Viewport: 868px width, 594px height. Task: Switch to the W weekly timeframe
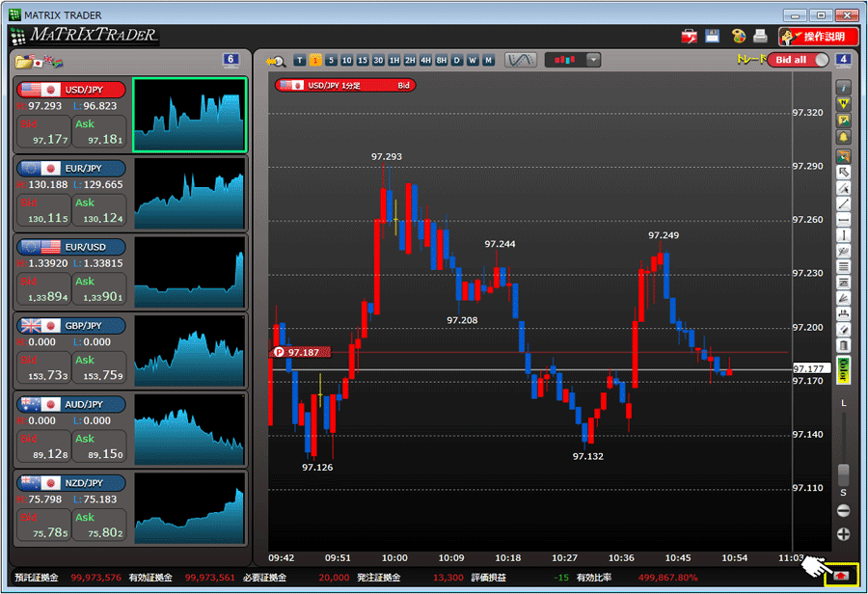coord(473,61)
